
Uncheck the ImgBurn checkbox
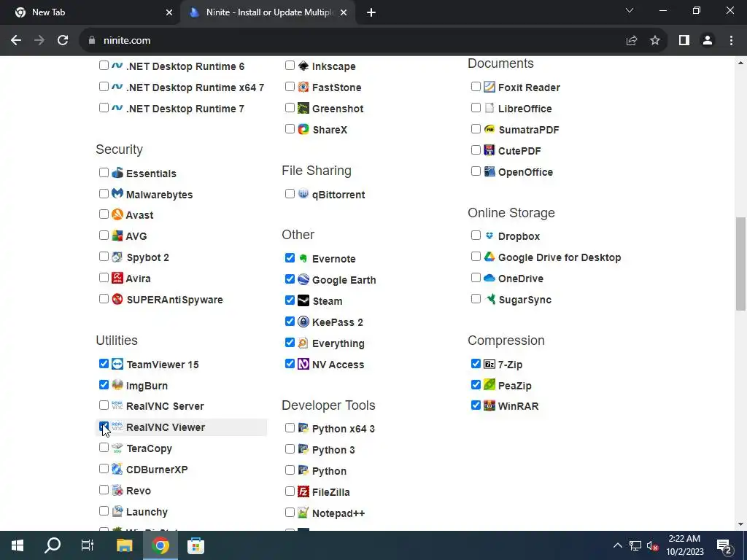point(104,384)
